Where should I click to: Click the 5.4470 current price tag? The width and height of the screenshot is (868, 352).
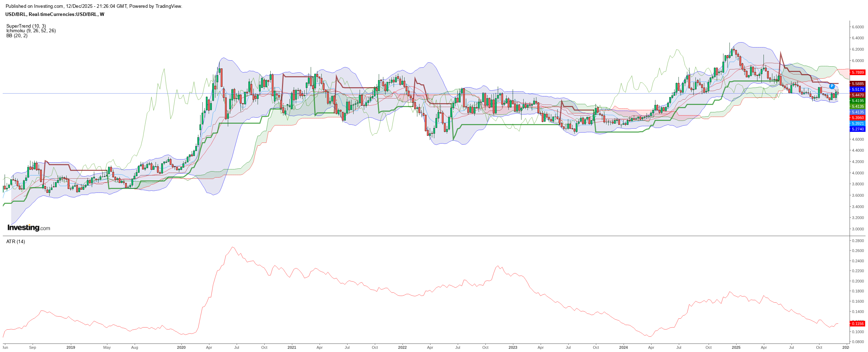point(857,95)
